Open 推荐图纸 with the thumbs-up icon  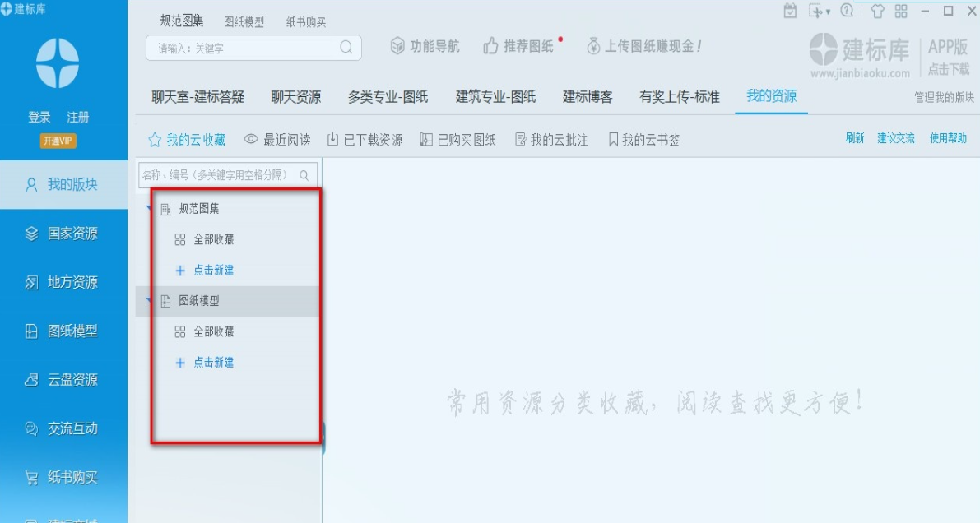pyautogui.click(x=518, y=45)
